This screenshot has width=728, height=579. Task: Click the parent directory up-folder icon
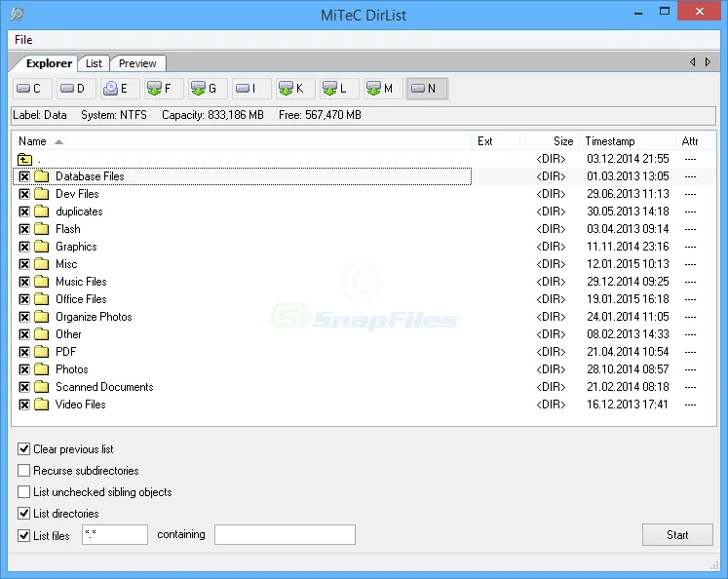(24, 159)
